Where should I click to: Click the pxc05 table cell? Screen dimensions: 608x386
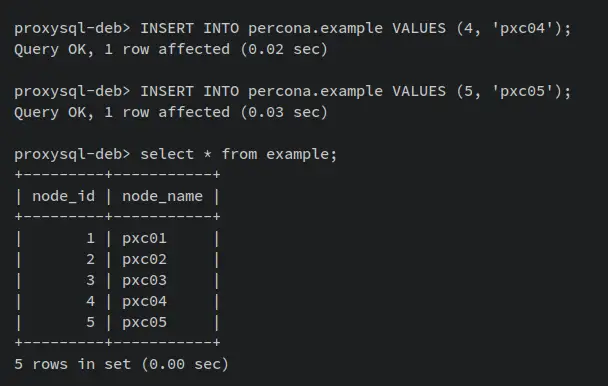point(144,322)
